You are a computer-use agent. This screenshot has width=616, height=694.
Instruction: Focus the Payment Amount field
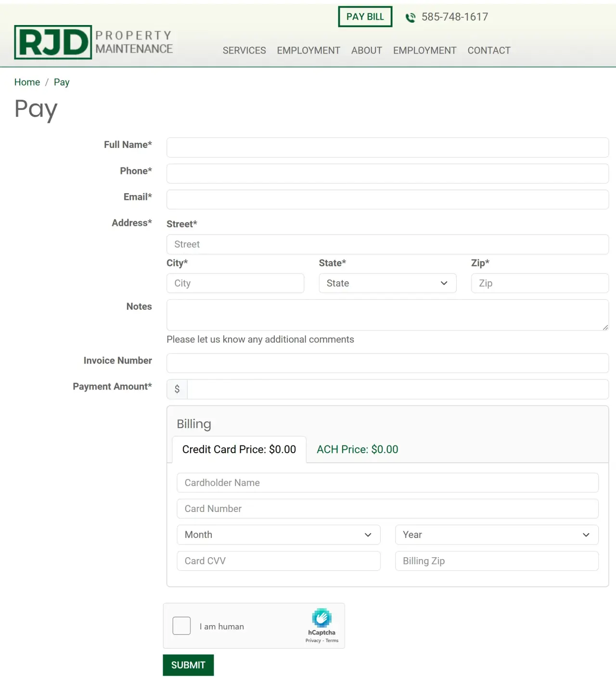tap(398, 389)
